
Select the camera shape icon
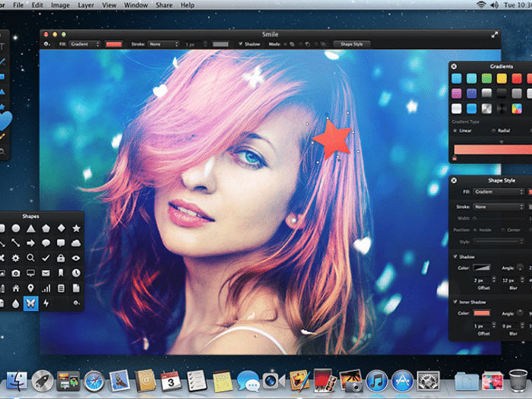pos(16,273)
